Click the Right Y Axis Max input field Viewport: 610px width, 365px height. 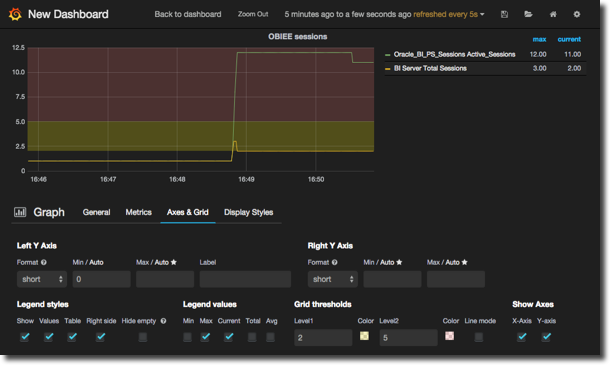[x=456, y=279]
